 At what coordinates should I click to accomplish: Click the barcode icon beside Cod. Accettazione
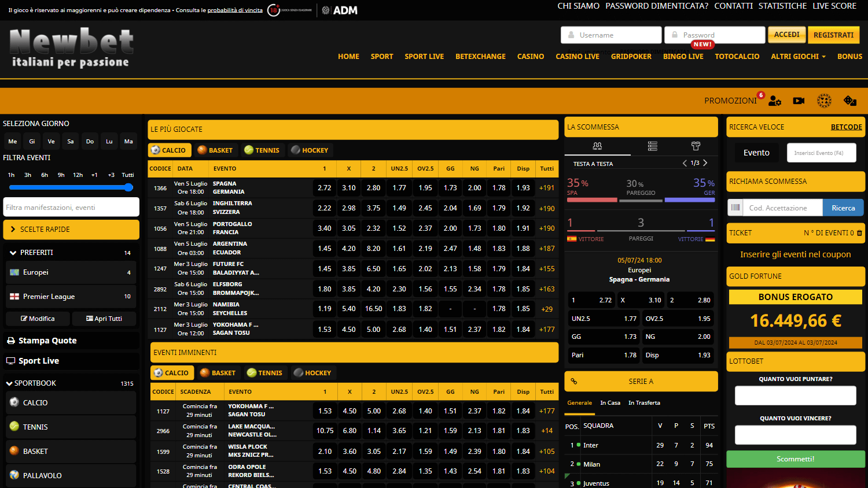pos(735,208)
